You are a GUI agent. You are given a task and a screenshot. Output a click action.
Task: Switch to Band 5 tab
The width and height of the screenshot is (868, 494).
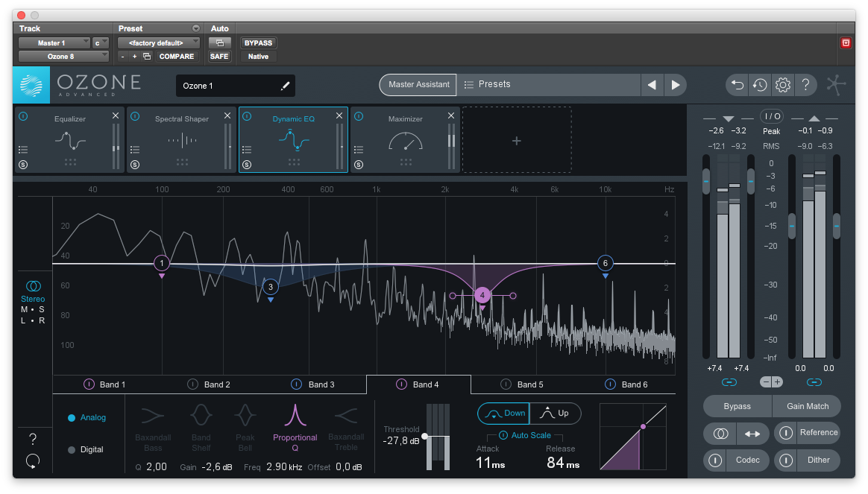522,384
